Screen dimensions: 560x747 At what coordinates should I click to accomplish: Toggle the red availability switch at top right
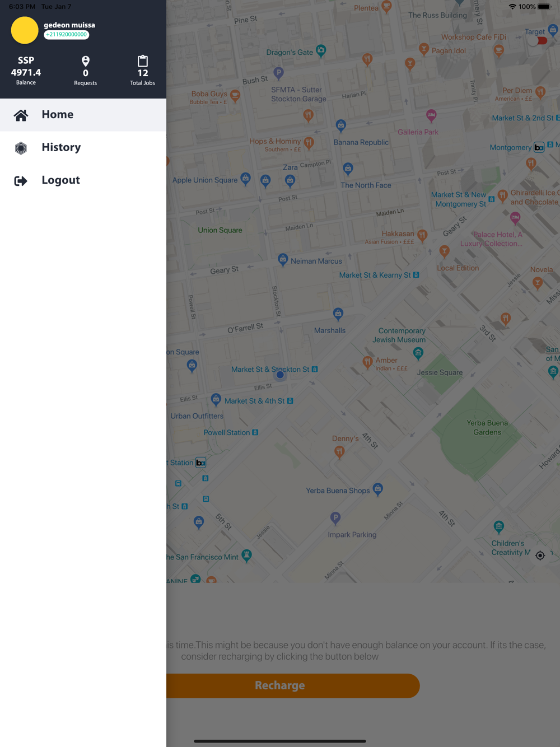pyautogui.click(x=540, y=41)
